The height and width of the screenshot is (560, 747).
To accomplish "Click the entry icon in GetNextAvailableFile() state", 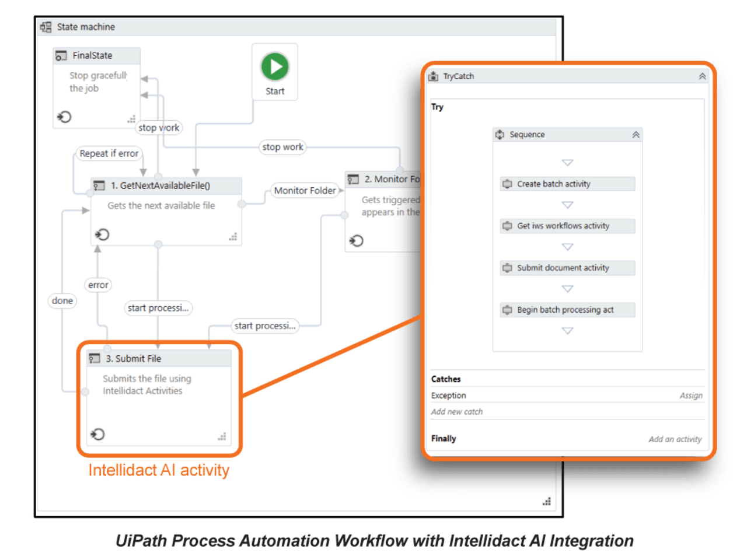I will (102, 235).
